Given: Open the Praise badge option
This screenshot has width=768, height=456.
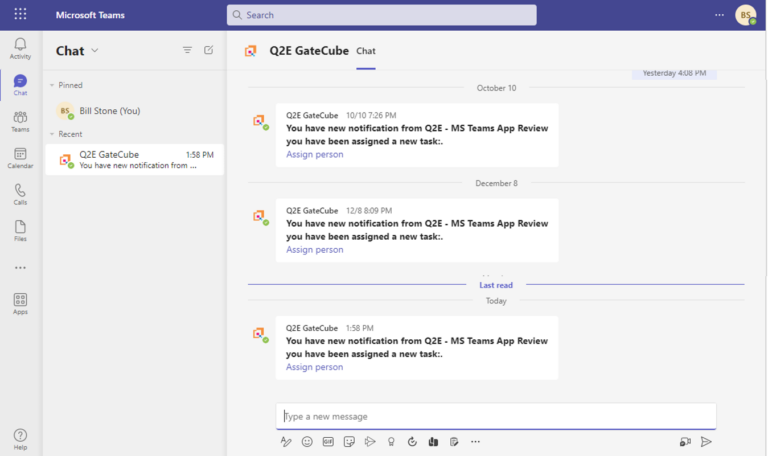Looking at the screenshot, I should (x=391, y=442).
